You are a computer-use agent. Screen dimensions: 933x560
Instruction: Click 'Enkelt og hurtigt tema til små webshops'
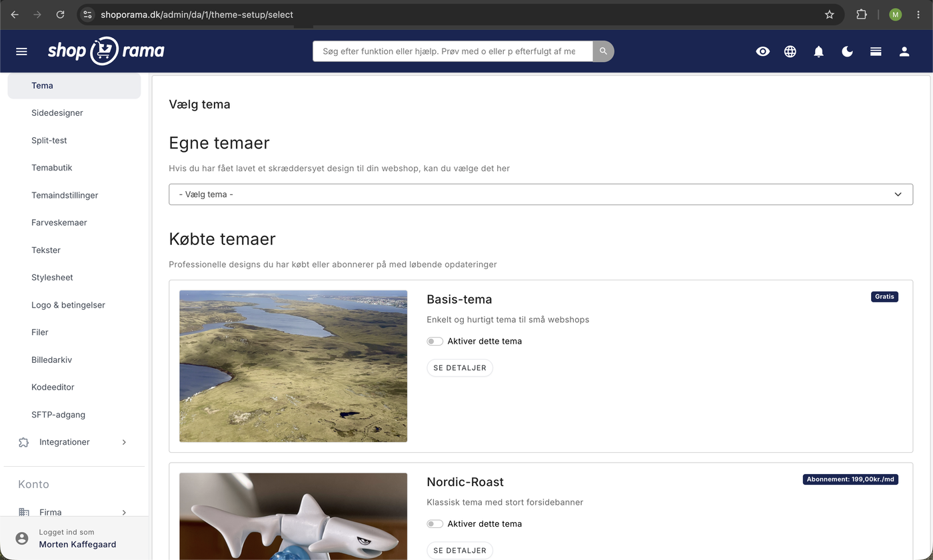point(508,320)
